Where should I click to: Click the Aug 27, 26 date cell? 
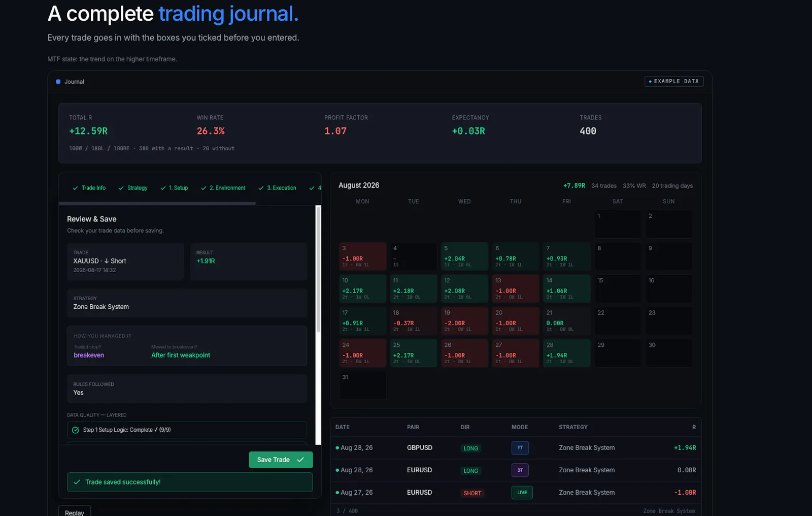click(357, 493)
